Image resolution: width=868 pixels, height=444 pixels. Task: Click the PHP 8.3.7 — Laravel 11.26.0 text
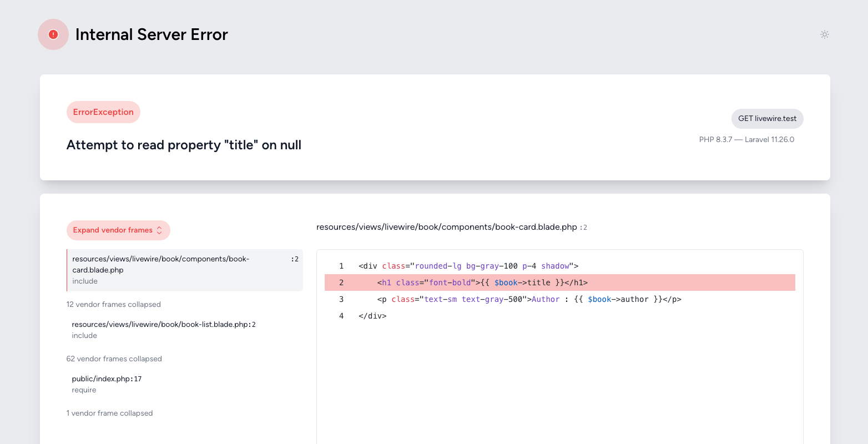pos(746,140)
